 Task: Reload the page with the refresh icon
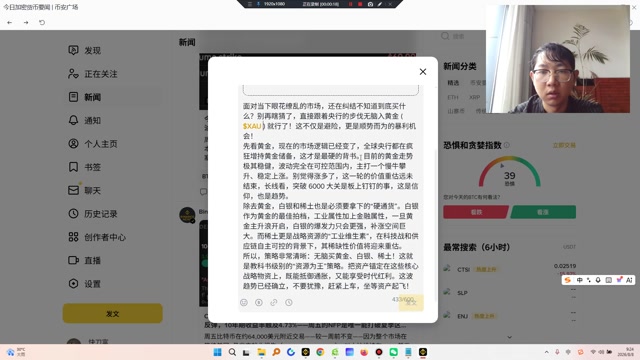42,22
